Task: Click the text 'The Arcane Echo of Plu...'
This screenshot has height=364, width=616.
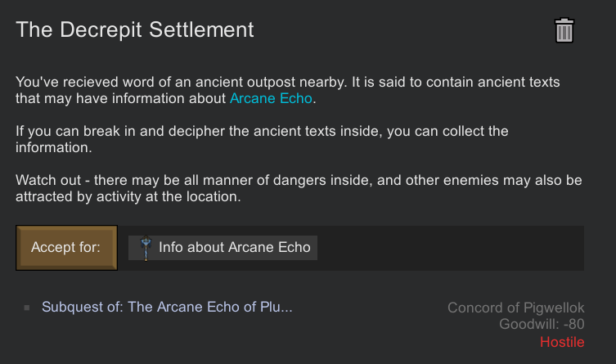Action: coord(210,308)
